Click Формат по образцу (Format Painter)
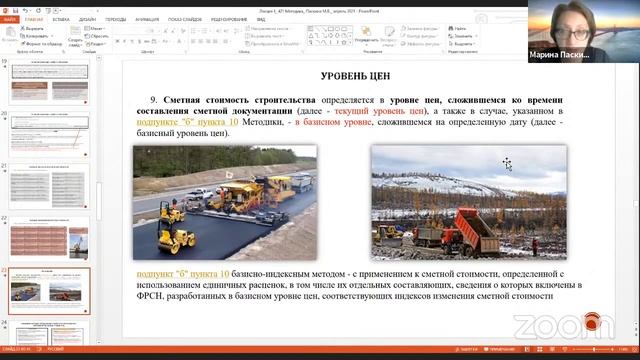This screenshot has width=640, height=360. point(41,43)
